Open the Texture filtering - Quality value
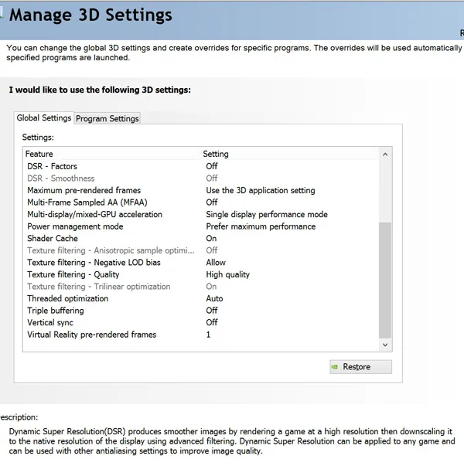This screenshot has height=476, width=464. point(227,274)
